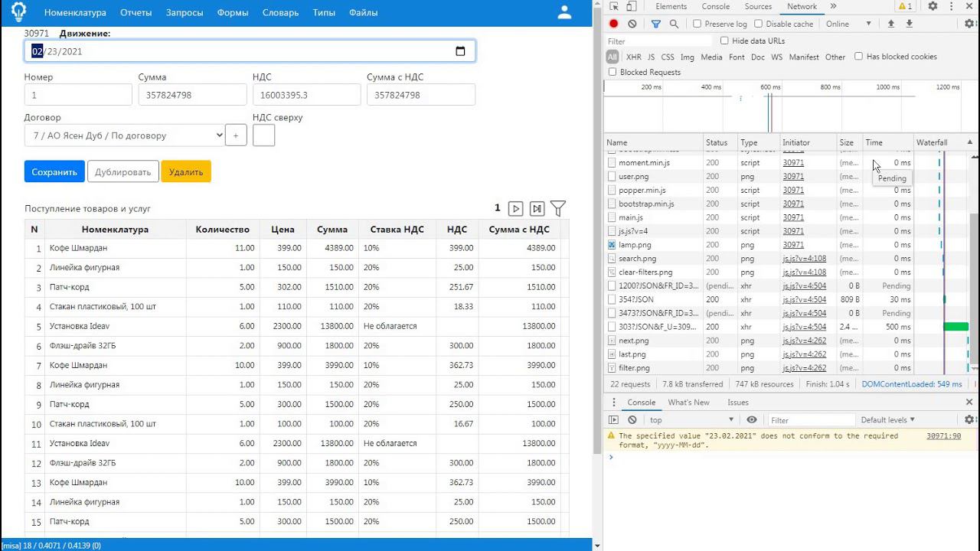Go to next page of goods table
The image size is (980, 551).
pos(516,208)
